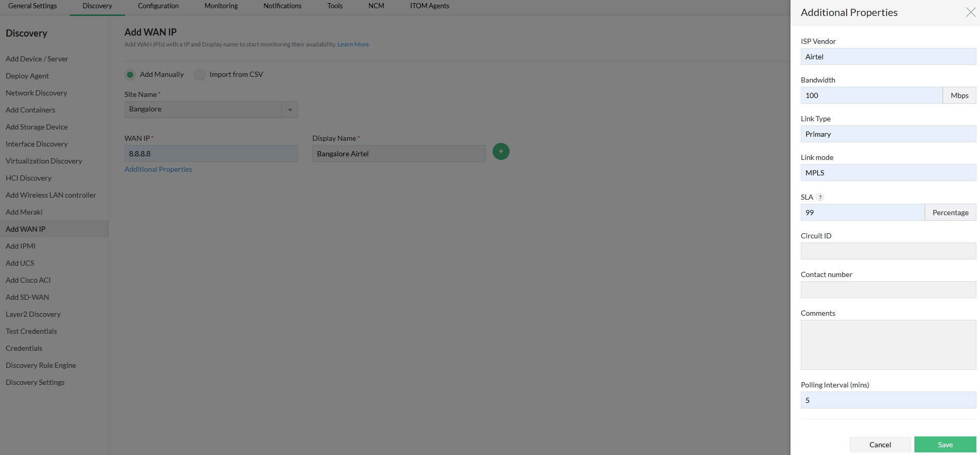Open the Link mode dropdown

[888, 173]
